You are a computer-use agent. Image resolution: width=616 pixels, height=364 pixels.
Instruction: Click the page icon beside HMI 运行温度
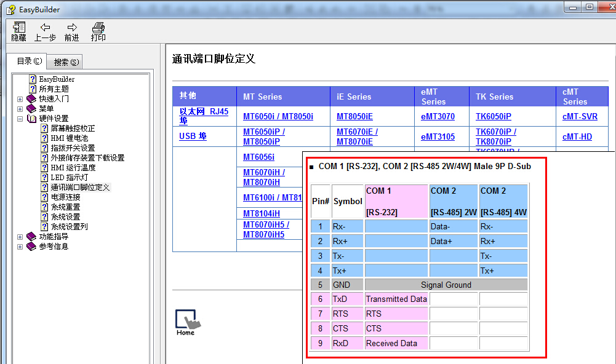click(45, 167)
